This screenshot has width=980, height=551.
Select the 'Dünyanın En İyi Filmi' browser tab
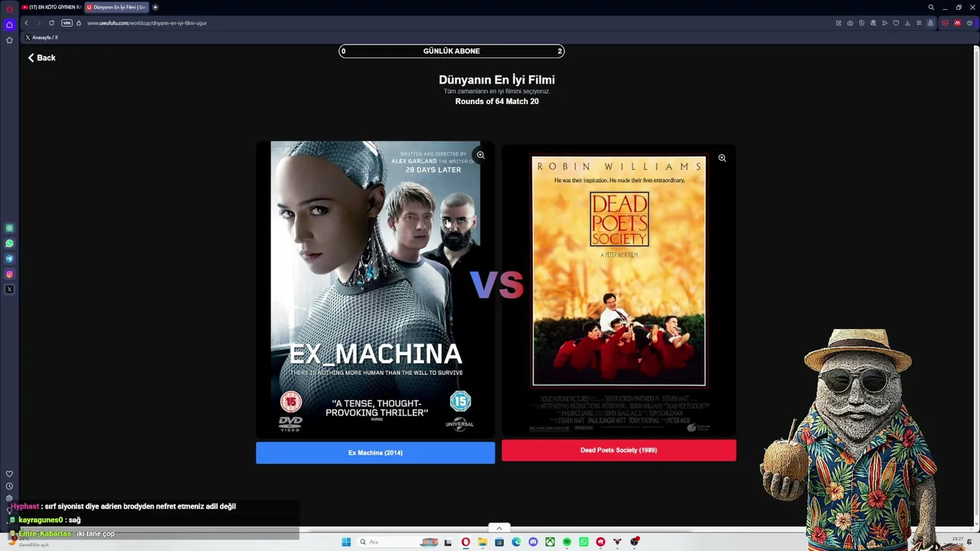click(x=116, y=7)
